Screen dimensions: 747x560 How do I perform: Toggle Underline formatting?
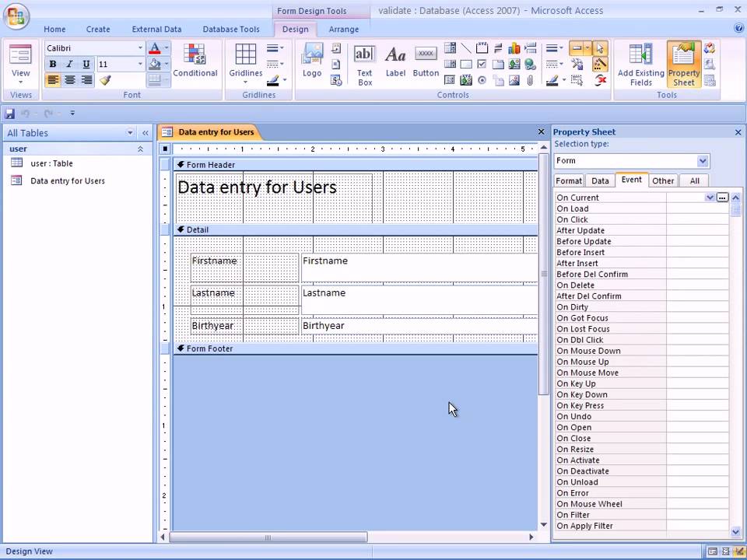(x=86, y=65)
